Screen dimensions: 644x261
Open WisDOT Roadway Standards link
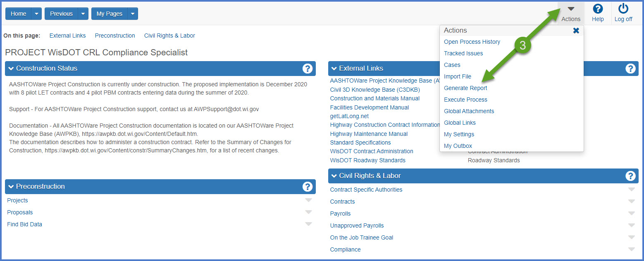click(368, 160)
